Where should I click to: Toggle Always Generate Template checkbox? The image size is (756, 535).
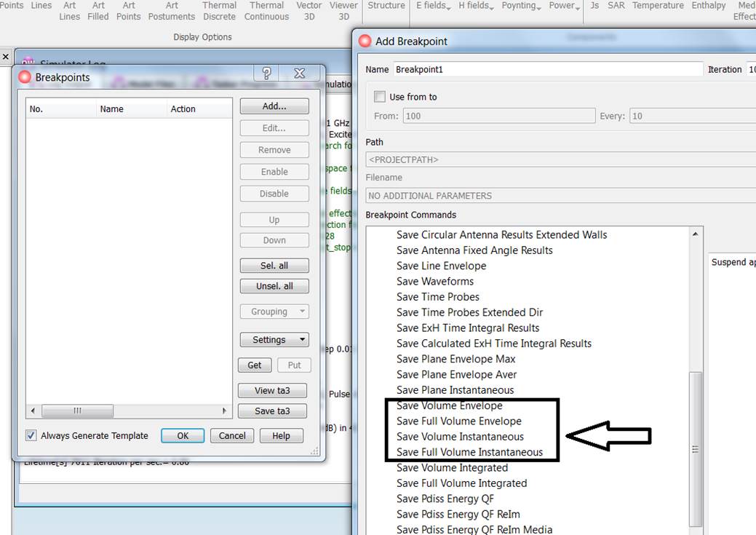point(31,435)
